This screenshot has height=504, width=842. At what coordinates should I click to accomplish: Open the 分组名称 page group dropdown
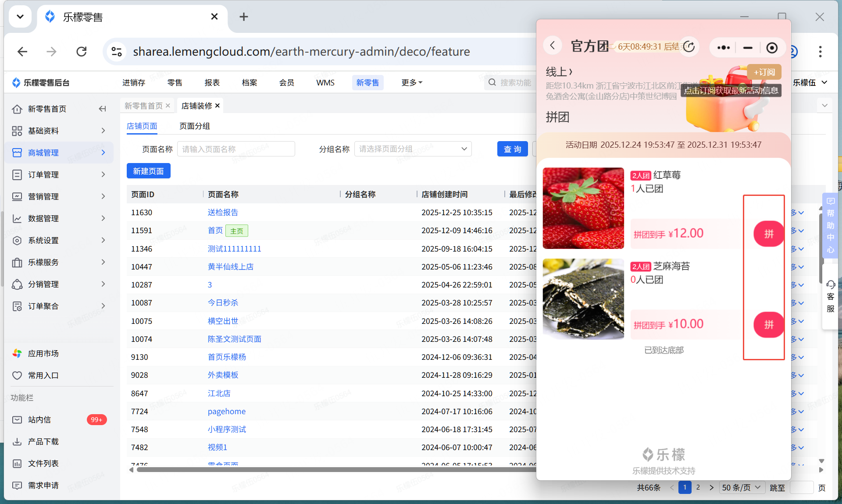click(413, 149)
